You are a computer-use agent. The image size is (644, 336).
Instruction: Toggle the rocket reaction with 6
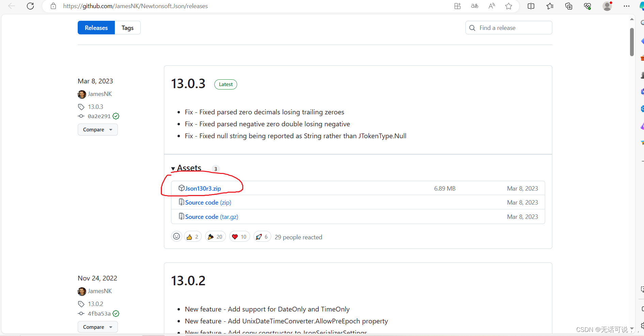[x=262, y=237]
